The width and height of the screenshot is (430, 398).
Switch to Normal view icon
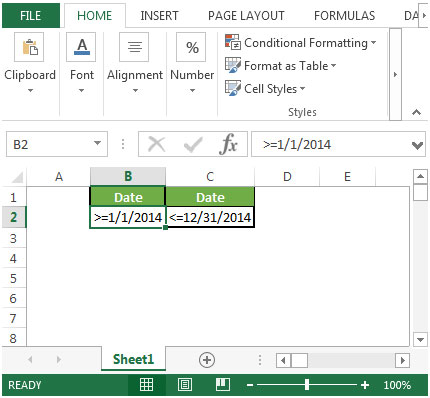146,385
